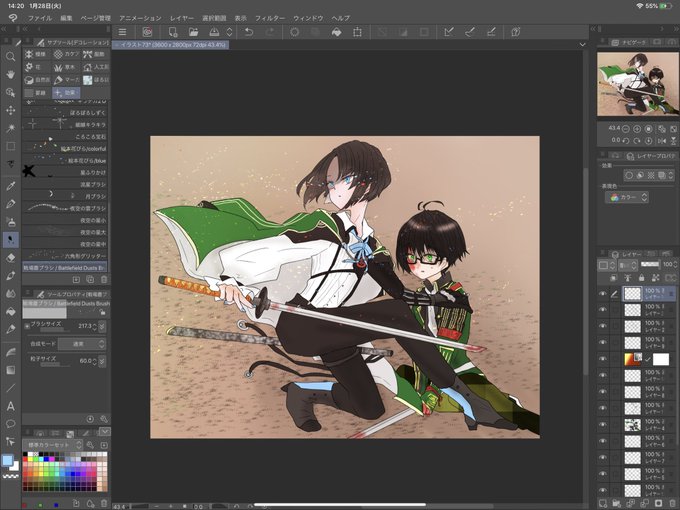Screen dimensions: 680x510
Task: Select the 草木 sub tool group
Action: tap(65, 67)
